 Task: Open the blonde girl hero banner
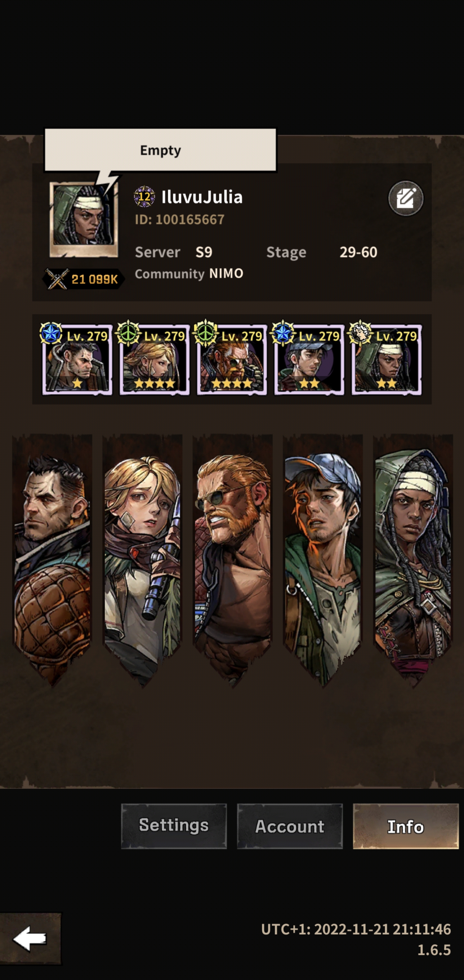(x=142, y=559)
